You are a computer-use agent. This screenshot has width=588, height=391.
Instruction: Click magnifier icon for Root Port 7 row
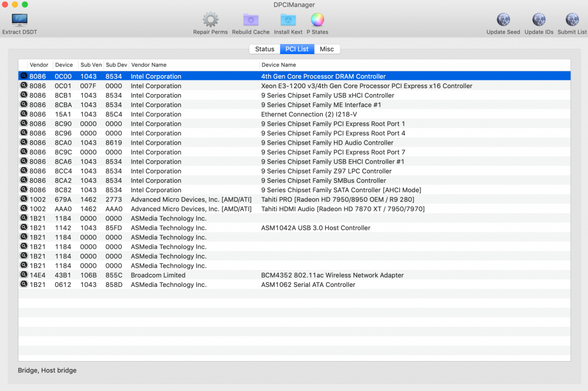24,152
